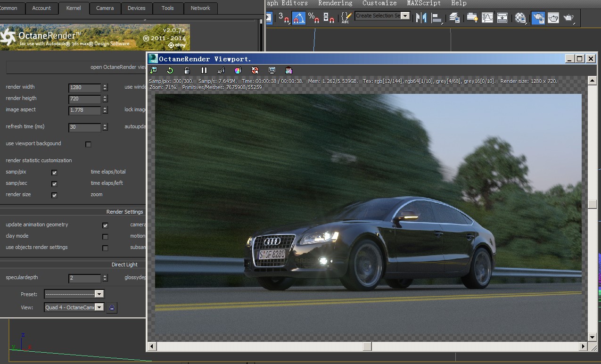Image resolution: width=601 pixels, height=364 pixels.
Task: Switch to the Network tab
Action: (200, 8)
